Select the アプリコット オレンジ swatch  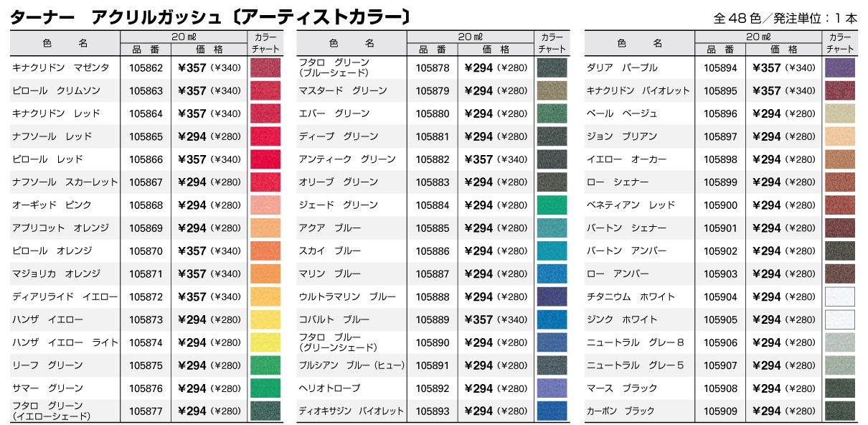point(265,228)
